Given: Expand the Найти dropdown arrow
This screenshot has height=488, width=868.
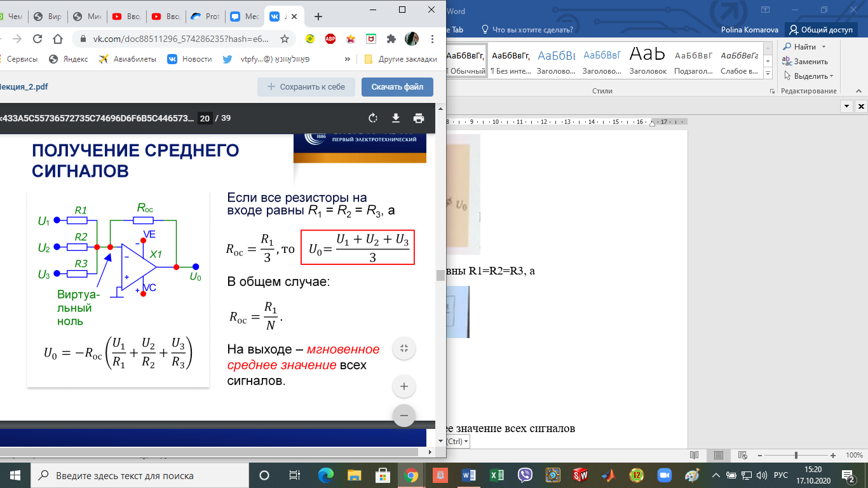Looking at the screenshot, I should tap(824, 47).
